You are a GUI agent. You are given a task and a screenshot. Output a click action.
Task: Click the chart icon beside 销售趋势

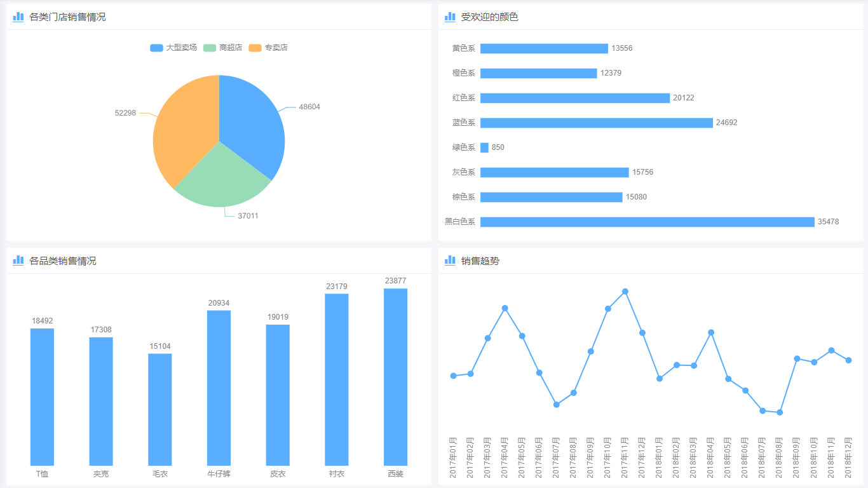click(450, 261)
